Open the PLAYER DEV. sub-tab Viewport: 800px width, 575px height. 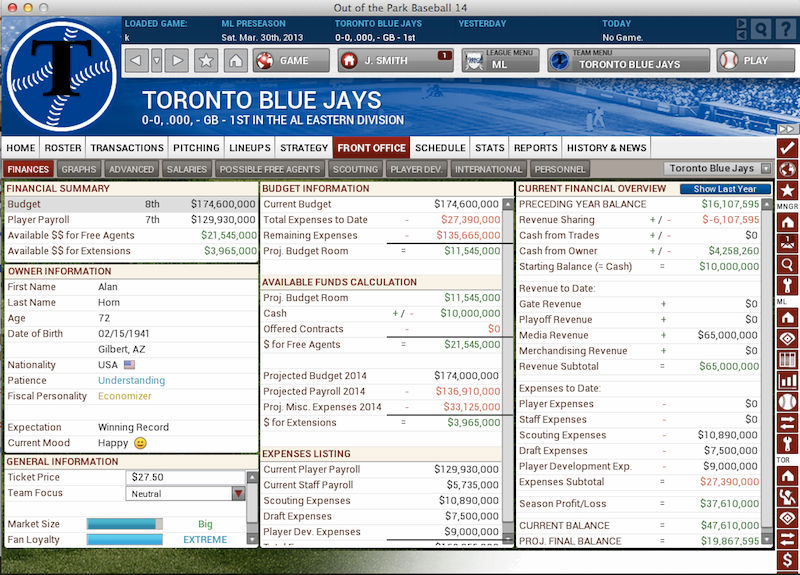[415, 169]
